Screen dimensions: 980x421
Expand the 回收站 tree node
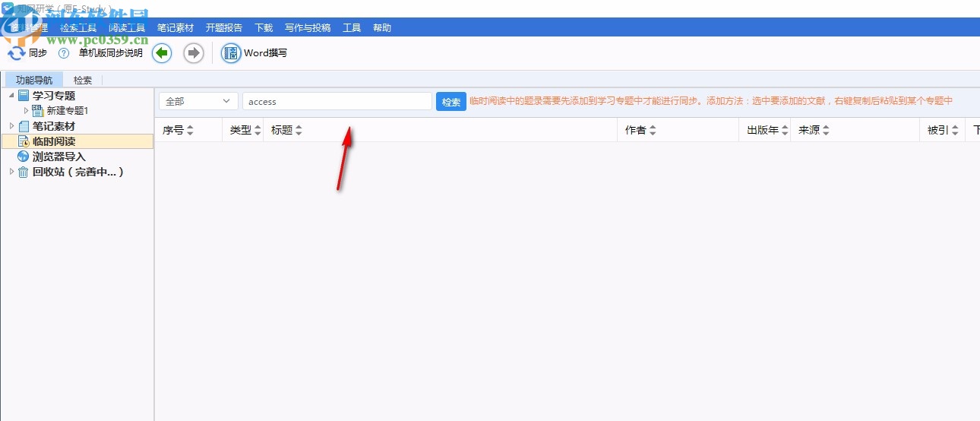click(x=11, y=172)
